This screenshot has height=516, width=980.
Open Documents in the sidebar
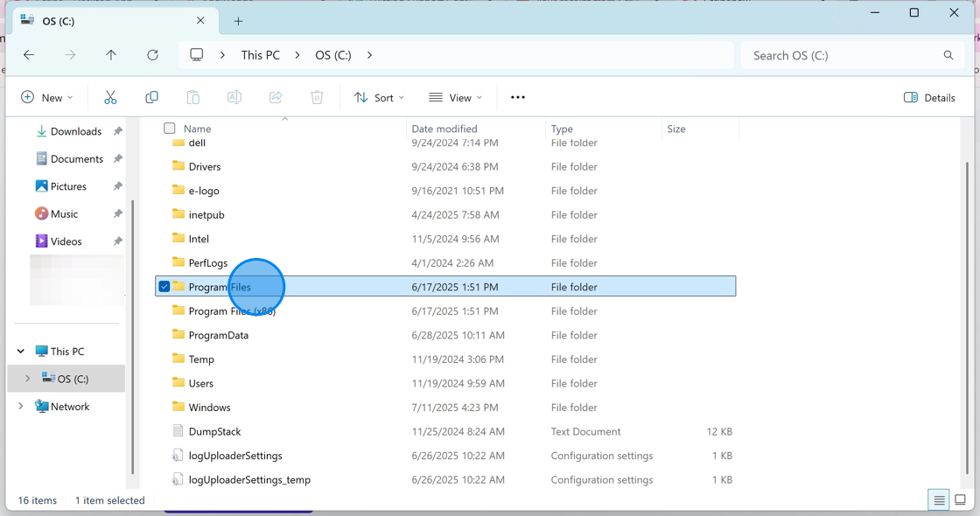77,158
